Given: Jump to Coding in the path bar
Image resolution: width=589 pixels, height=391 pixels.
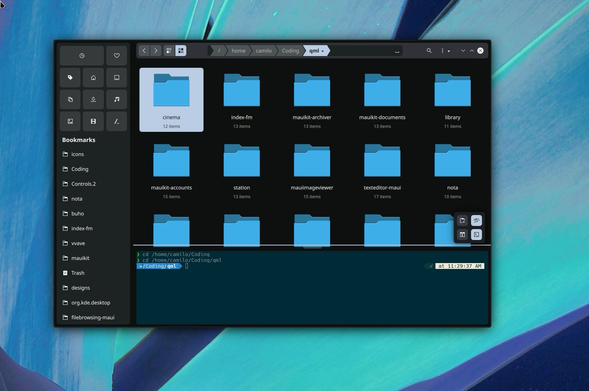Looking at the screenshot, I should 290,50.
